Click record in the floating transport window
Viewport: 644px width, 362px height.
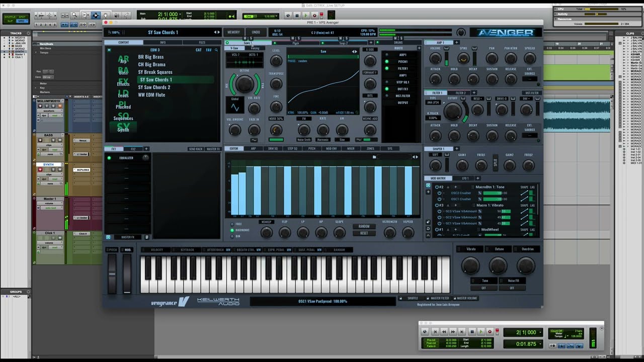point(490,332)
